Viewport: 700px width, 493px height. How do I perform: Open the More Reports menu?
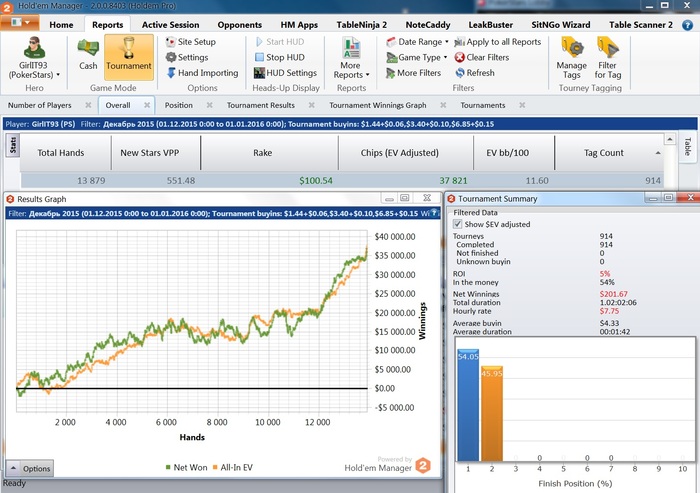pos(351,58)
